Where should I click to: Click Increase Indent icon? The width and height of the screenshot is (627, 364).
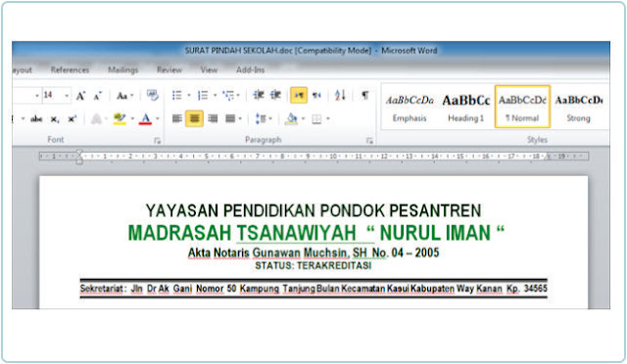(275, 95)
